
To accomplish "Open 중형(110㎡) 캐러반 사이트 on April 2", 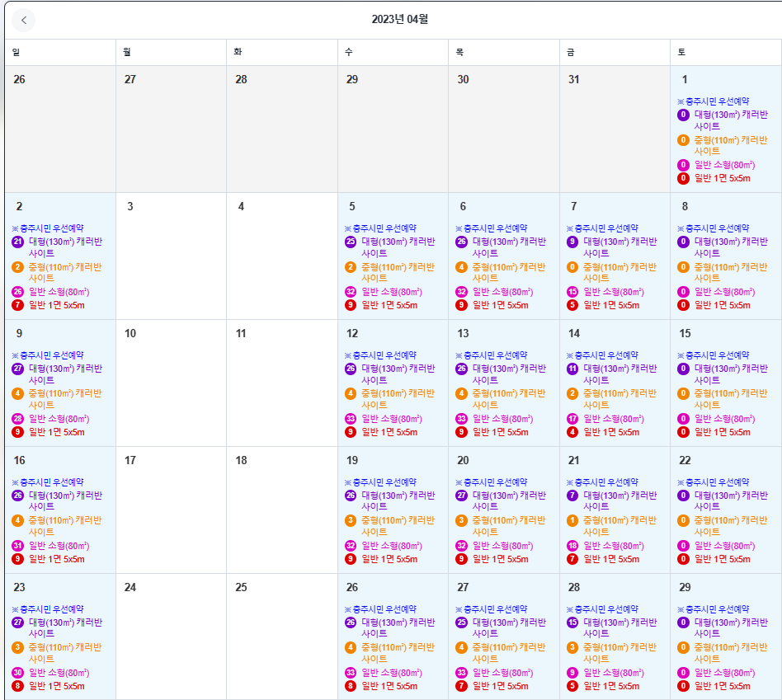I will tap(65, 272).
